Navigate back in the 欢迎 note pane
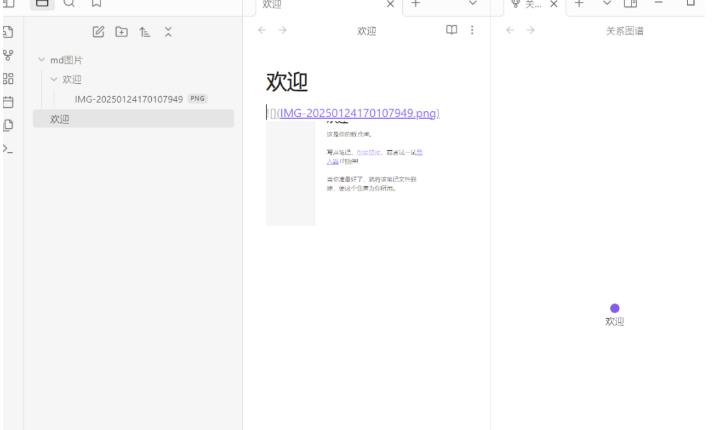 pos(262,30)
